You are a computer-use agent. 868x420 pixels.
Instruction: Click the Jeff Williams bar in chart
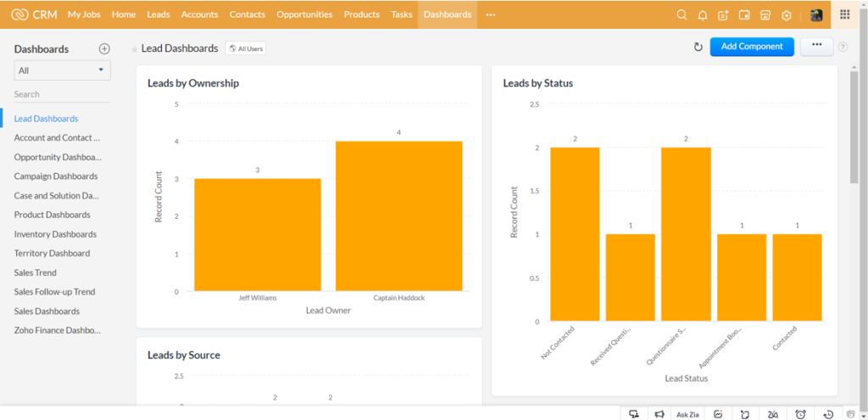pos(258,234)
